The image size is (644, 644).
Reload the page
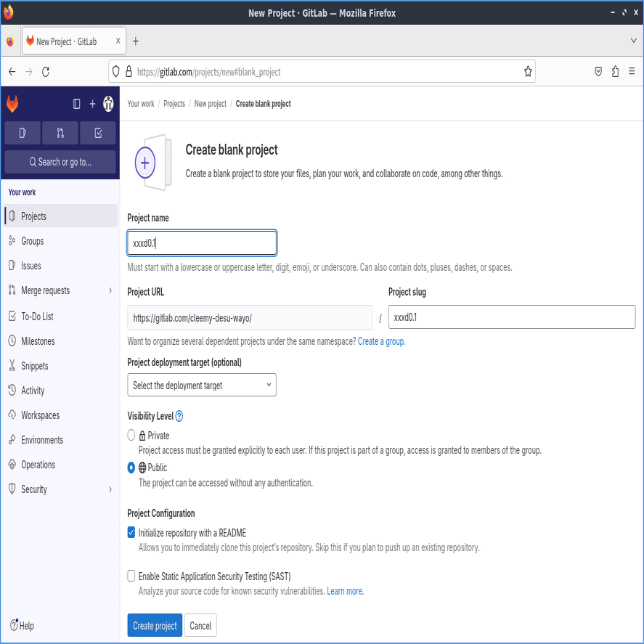pyautogui.click(x=46, y=72)
